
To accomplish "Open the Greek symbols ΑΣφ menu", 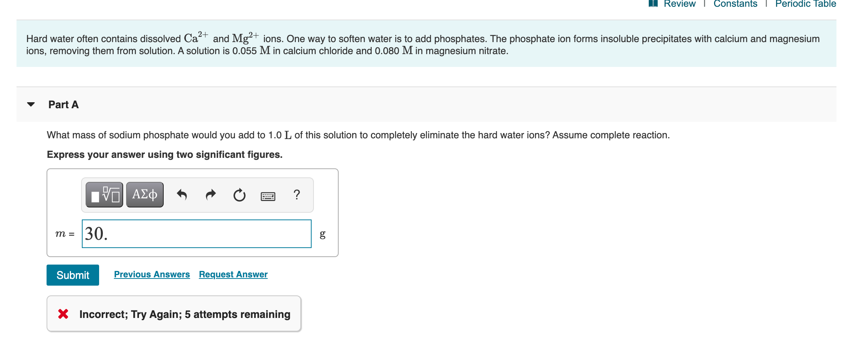I will (144, 194).
